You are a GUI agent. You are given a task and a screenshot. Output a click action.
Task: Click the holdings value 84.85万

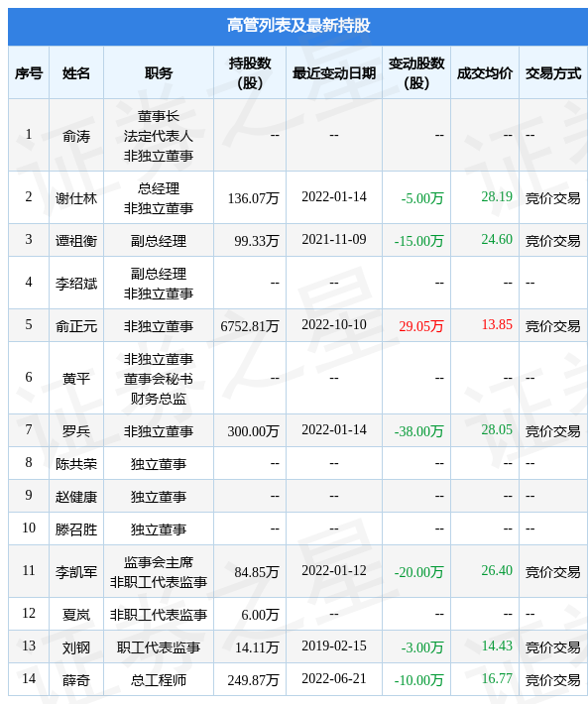coord(256,572)
